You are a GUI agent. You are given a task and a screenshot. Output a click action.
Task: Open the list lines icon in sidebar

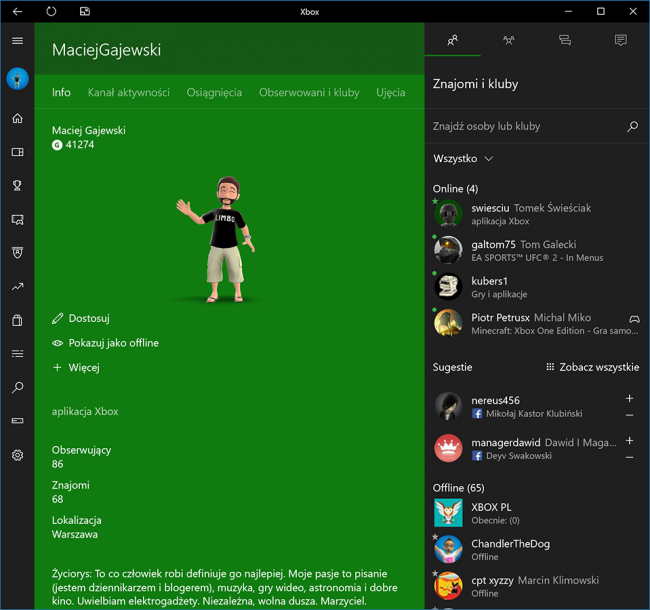click(17, 353)
